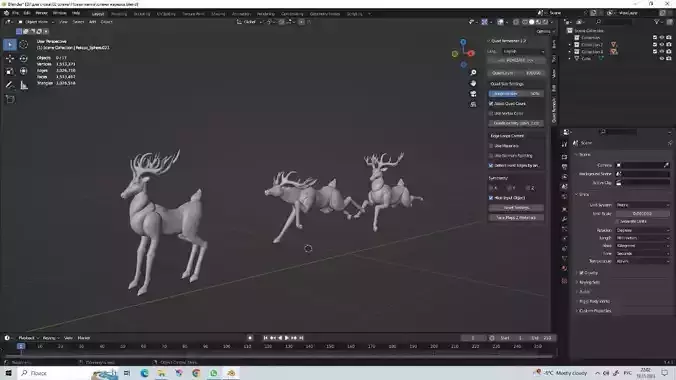Play the animation forward
Image resolution: width=676 pixels, height=380 pixels.
coord(287,338)
